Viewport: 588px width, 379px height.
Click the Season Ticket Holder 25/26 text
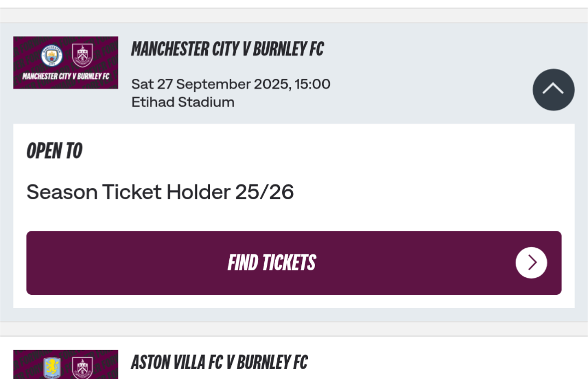[160, 192]
